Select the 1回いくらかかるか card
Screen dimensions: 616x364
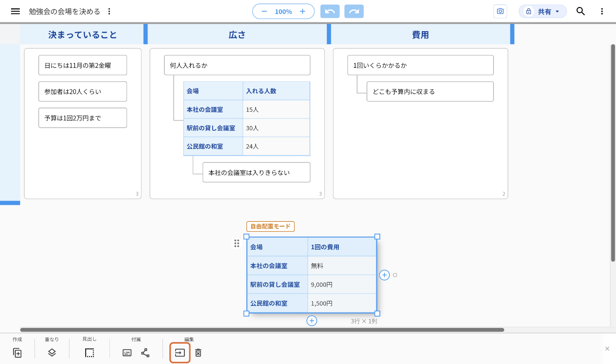click(421, 65)
